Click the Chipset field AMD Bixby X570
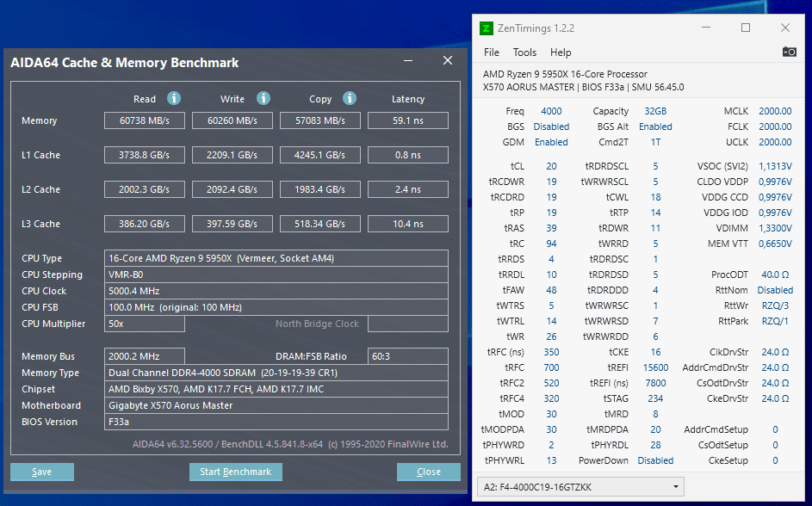This screenshot has width=812, height=506. pyautogui.click(x=276, y=389)
